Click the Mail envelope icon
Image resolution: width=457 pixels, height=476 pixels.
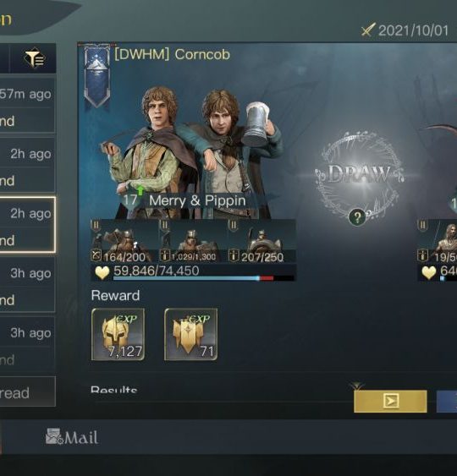tap(54, 436)
